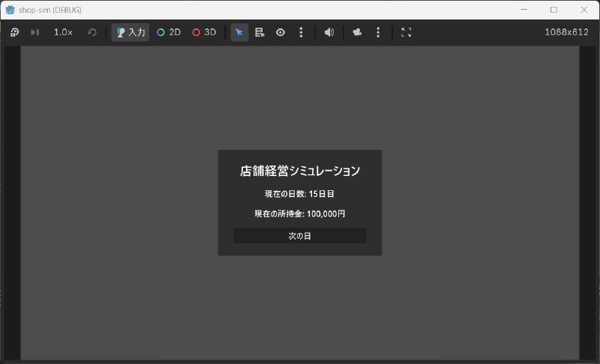
Task: Toggle the 入力 input mode button
Action: point(130,32)
